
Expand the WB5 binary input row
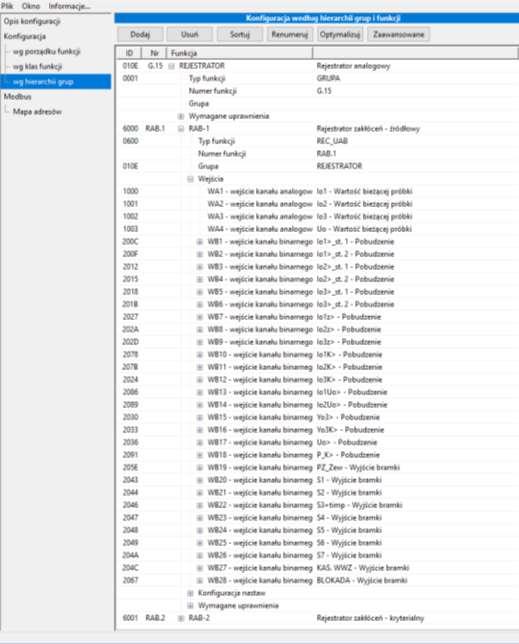200,292
